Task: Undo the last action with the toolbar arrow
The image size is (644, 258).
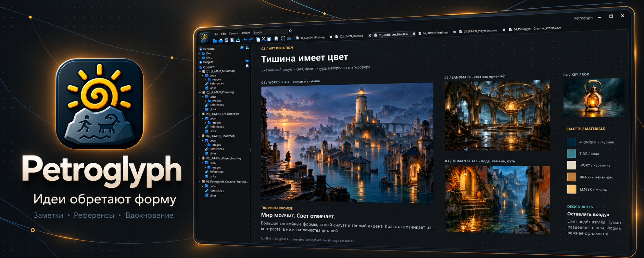Action: pyautogui.click(x=245, y=40)
